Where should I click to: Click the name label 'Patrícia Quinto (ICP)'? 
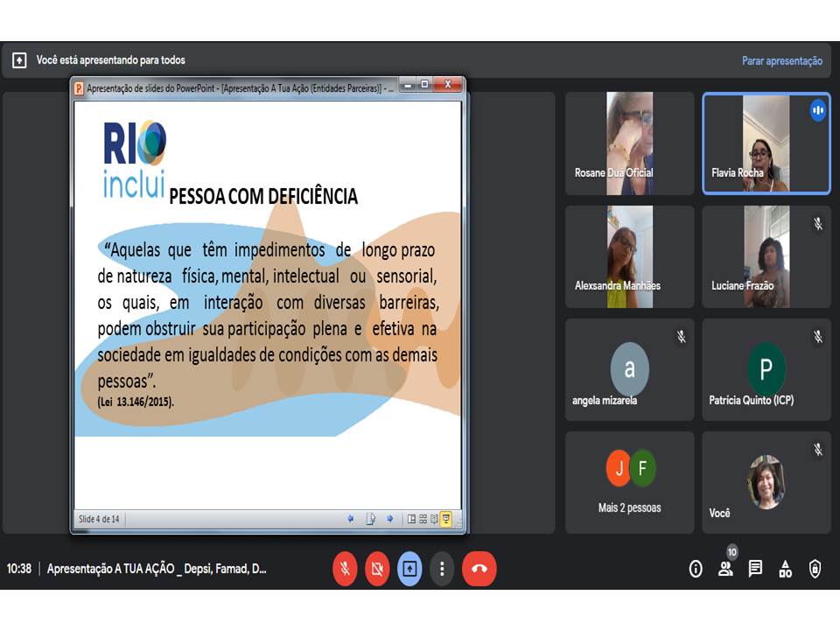click(752, 400)
